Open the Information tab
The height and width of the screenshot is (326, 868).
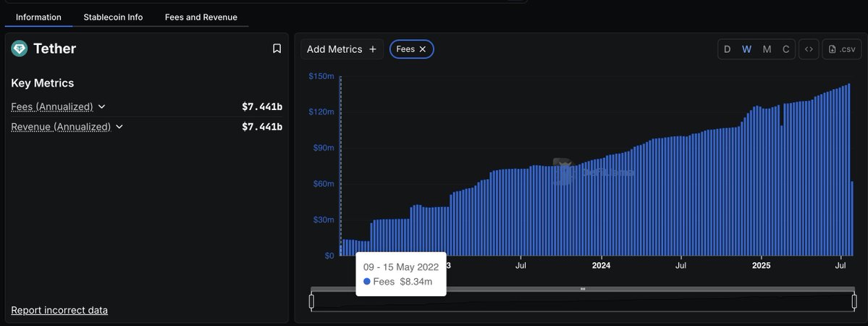pos(39,17)
